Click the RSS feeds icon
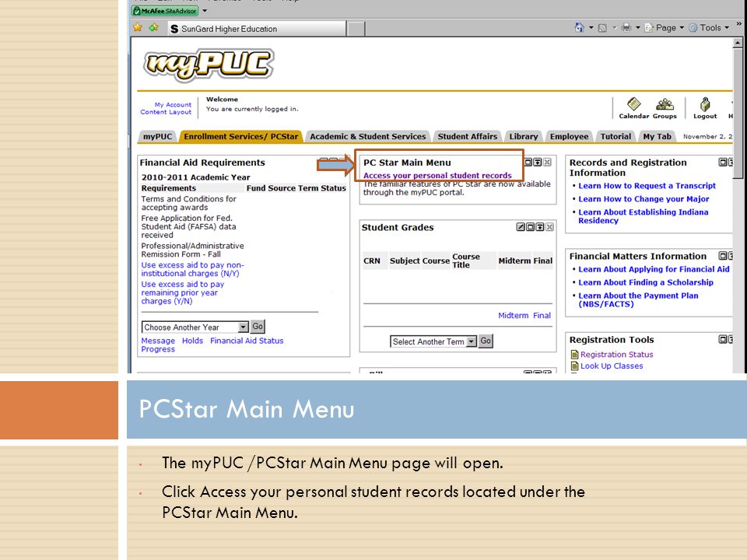Image resolution: width=747 pixels, height=560 pixels. pos(602,28)
